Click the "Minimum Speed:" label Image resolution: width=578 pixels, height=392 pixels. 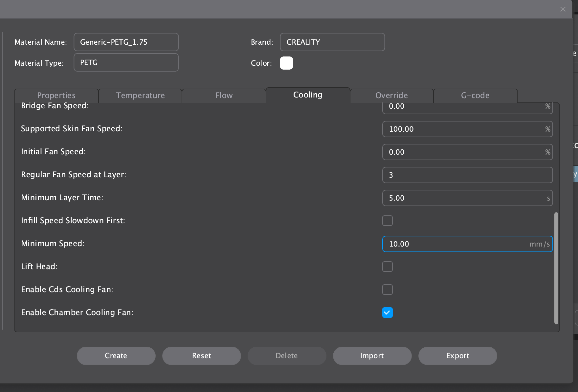(x=53, y=244)
